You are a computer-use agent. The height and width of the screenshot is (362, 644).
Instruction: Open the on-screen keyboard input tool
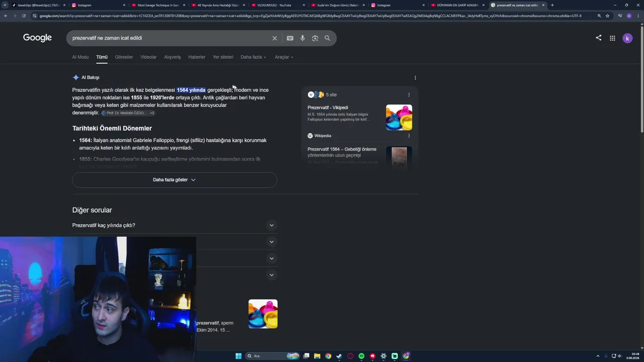click(x=290, y=38)
